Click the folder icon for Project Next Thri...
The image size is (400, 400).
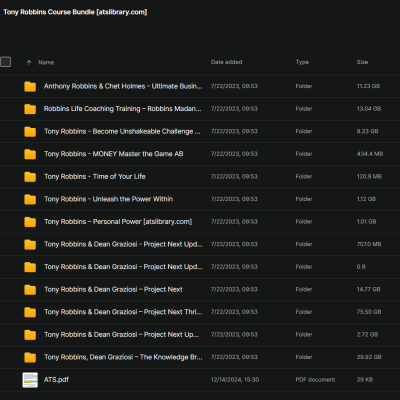coord(30,312)
